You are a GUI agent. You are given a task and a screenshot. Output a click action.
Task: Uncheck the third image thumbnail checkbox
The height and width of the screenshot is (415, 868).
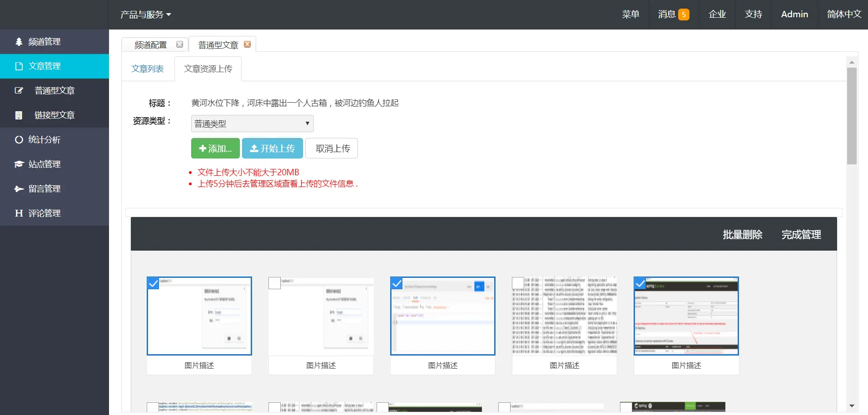click(x=397, y=283)
